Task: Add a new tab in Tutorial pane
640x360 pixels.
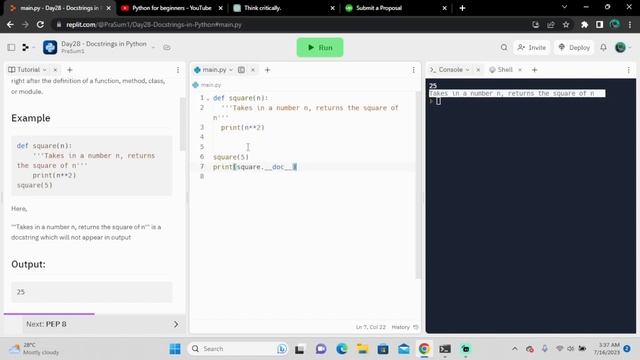Action: tap(69, 70)
